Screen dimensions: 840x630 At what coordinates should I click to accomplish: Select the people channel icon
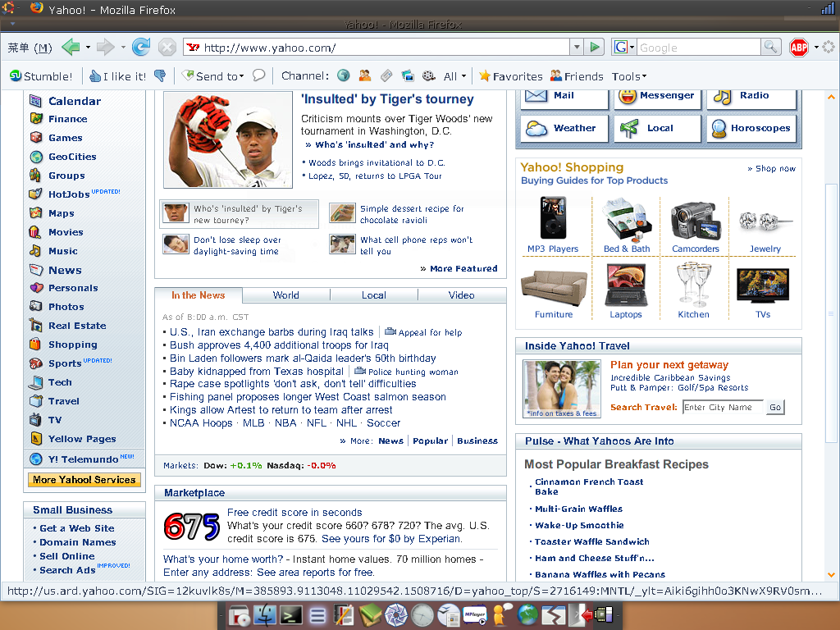click(x=365, y=75)
